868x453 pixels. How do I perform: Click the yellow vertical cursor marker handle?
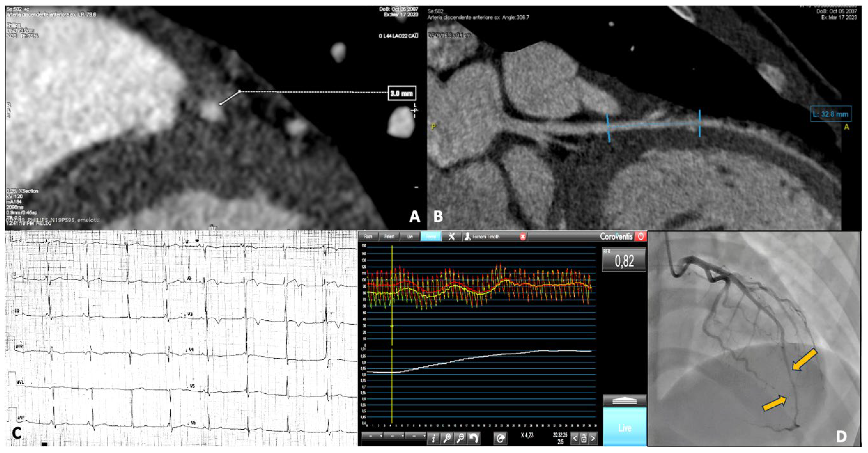pos(392,326)
